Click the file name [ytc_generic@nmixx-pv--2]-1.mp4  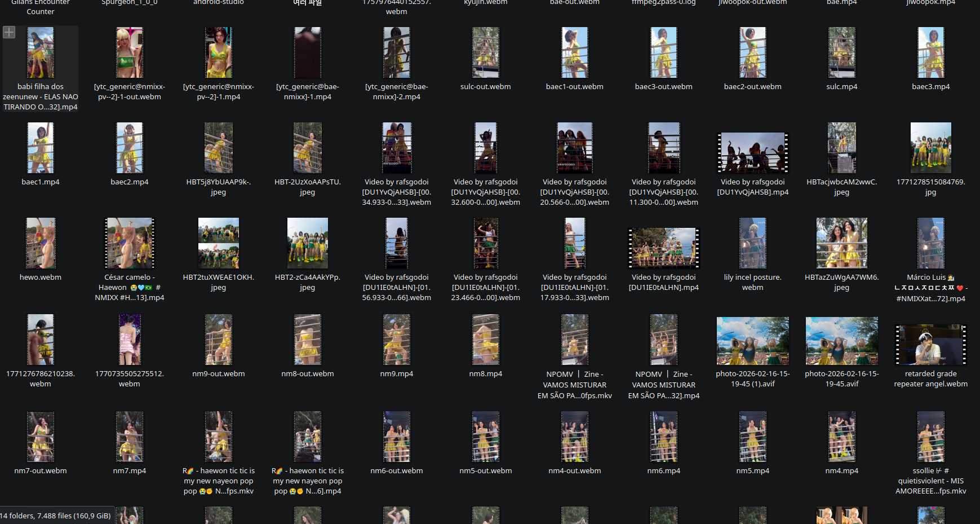(219, 92)
